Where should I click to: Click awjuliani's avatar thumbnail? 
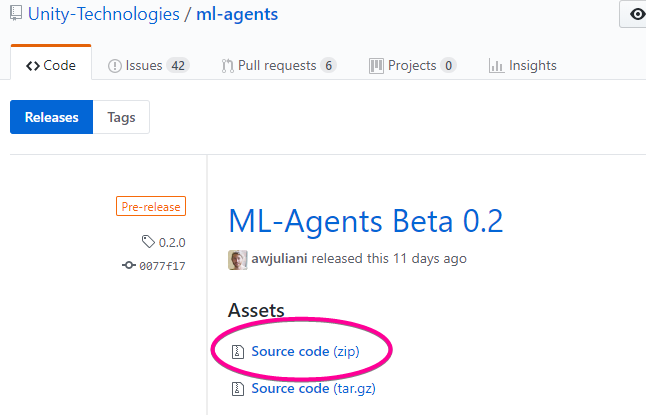click(238, 259)
